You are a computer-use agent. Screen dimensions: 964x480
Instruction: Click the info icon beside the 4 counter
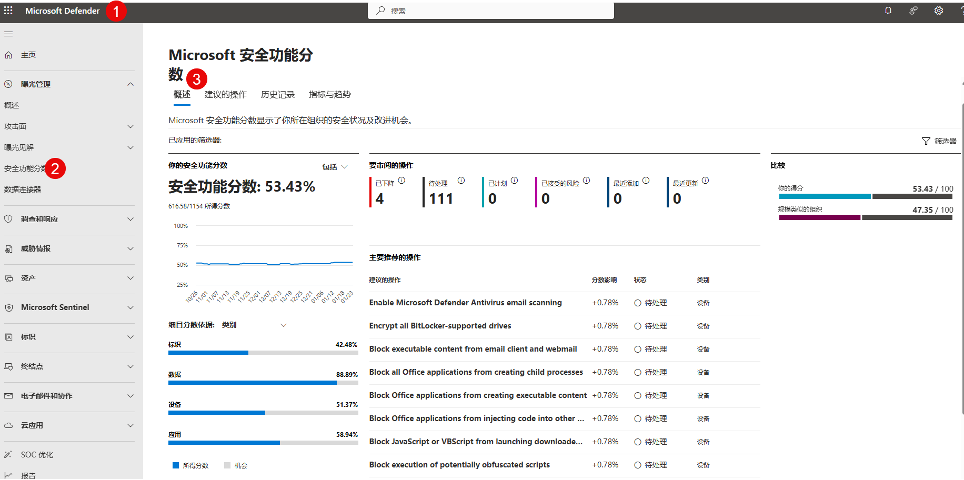tap(401, 180)
